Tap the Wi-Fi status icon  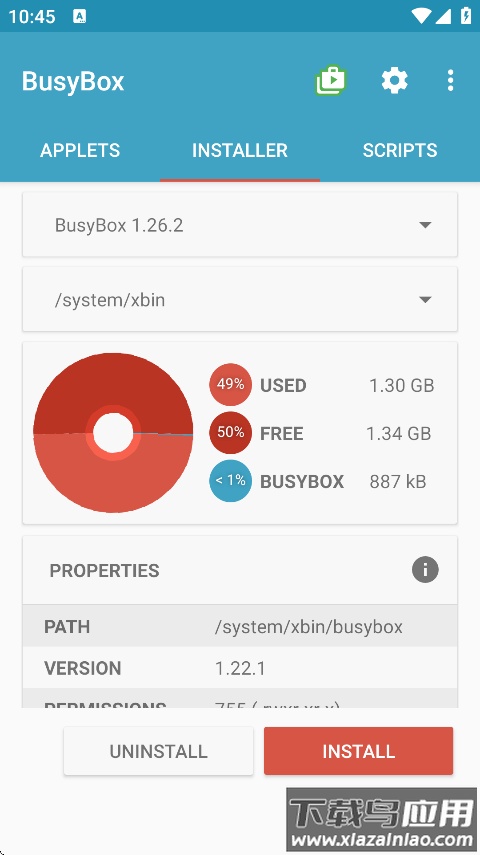420,16
